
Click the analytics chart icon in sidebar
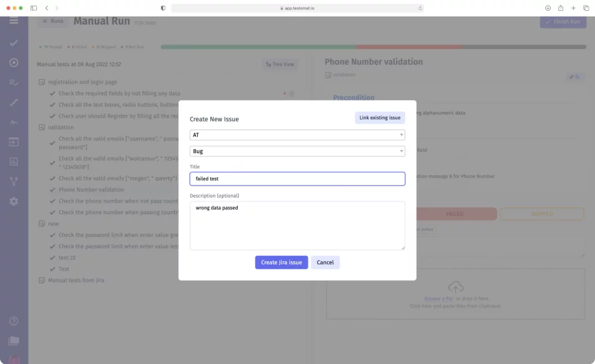click(14, 161)
